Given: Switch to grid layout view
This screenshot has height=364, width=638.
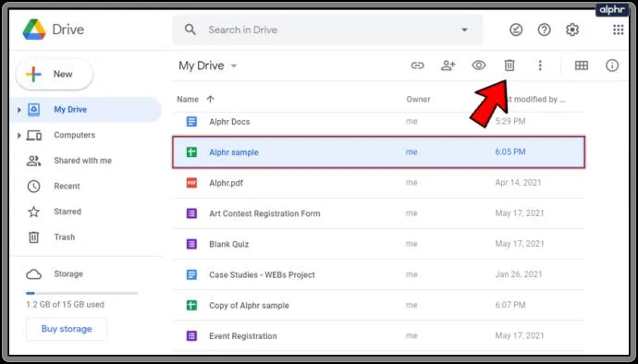Looking at the screenshot, I should click(x=581, y=66).
